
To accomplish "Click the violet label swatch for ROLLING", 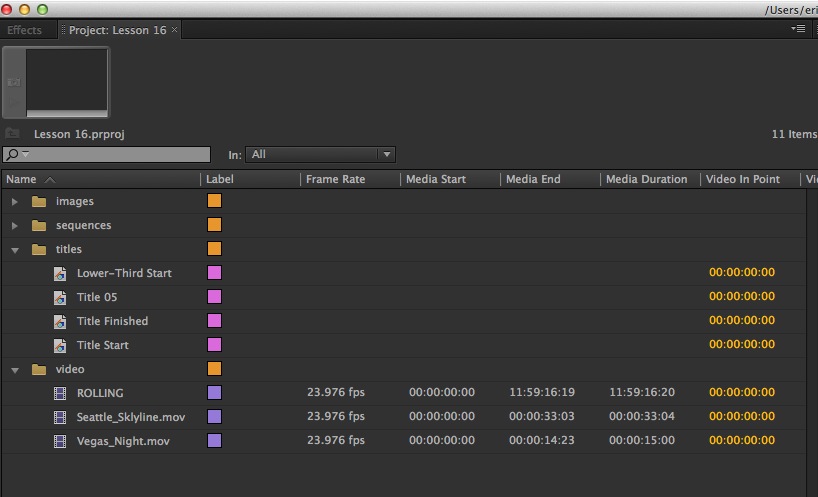I will point(214,393).
